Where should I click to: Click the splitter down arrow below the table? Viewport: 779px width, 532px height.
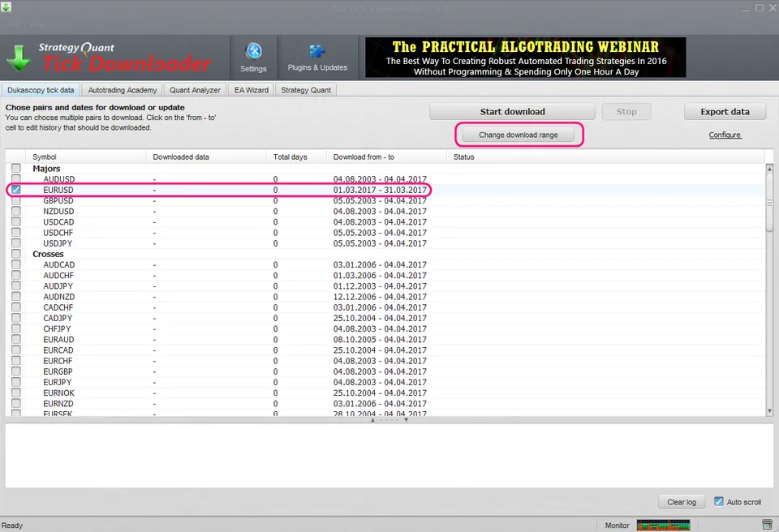point(406,420)
